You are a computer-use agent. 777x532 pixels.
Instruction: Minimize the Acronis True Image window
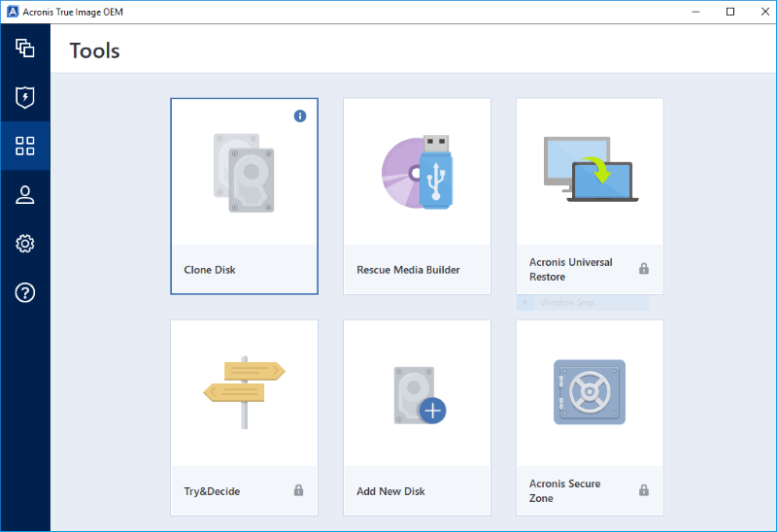click(x=695, y=12)
